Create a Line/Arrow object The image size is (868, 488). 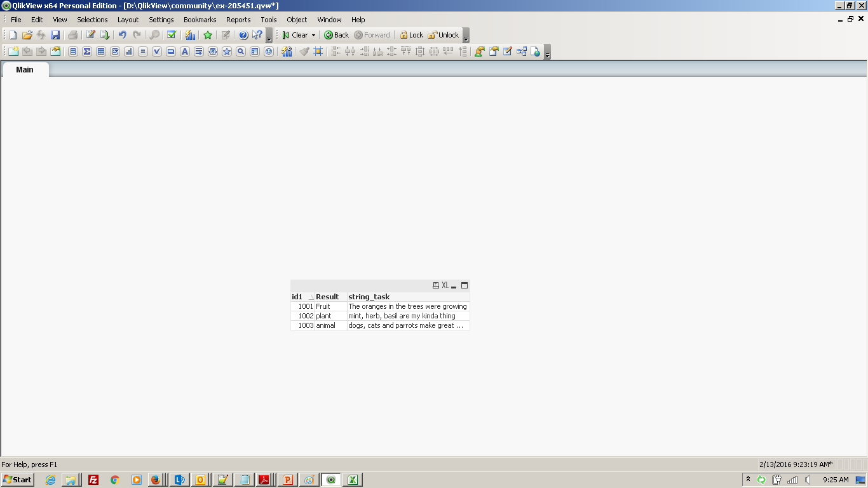[x=199, y=51]
